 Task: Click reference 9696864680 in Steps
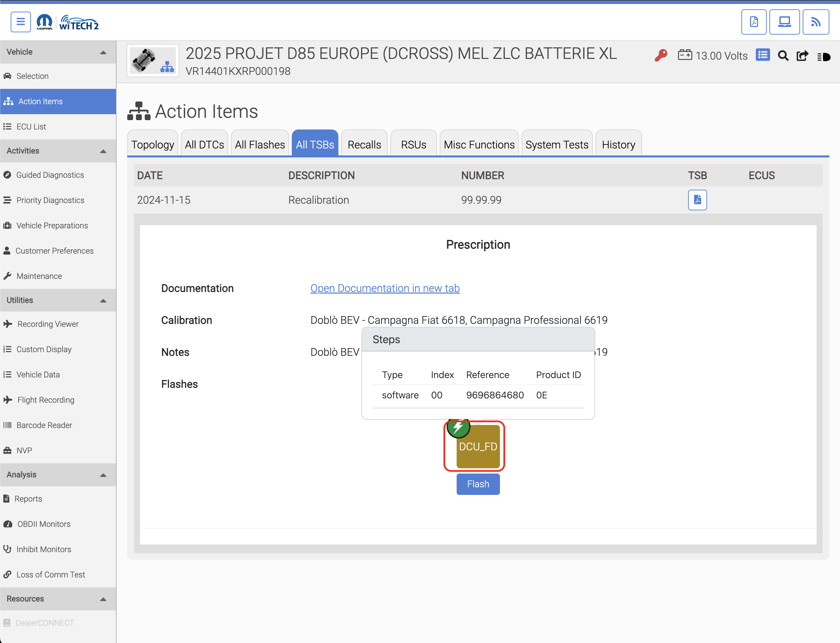coord(495,395)
